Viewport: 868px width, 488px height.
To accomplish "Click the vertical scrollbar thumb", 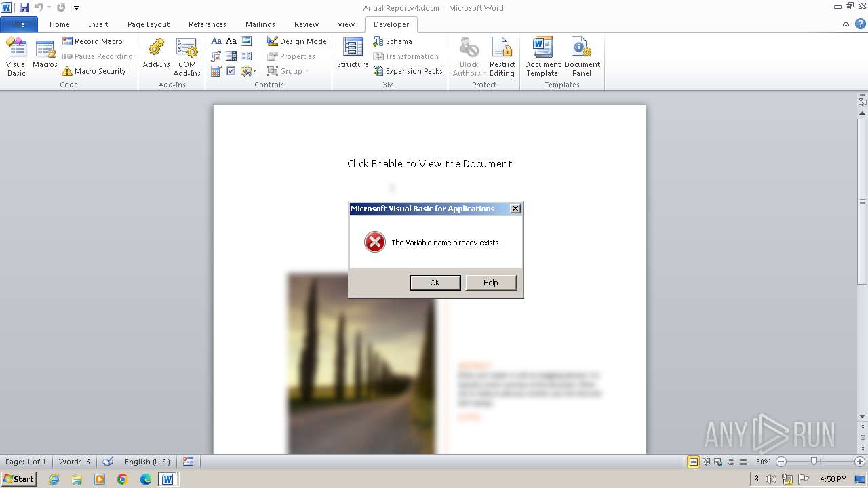I will 863,201.
